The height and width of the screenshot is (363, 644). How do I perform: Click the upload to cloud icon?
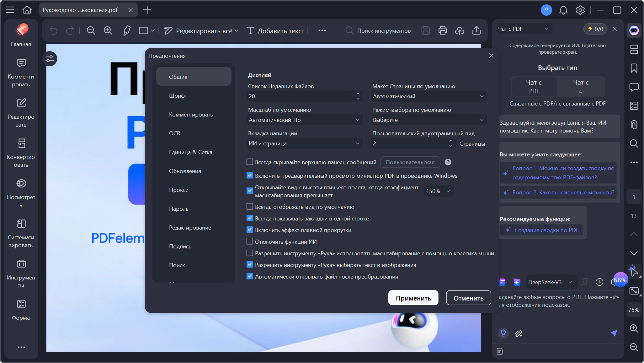460,30
